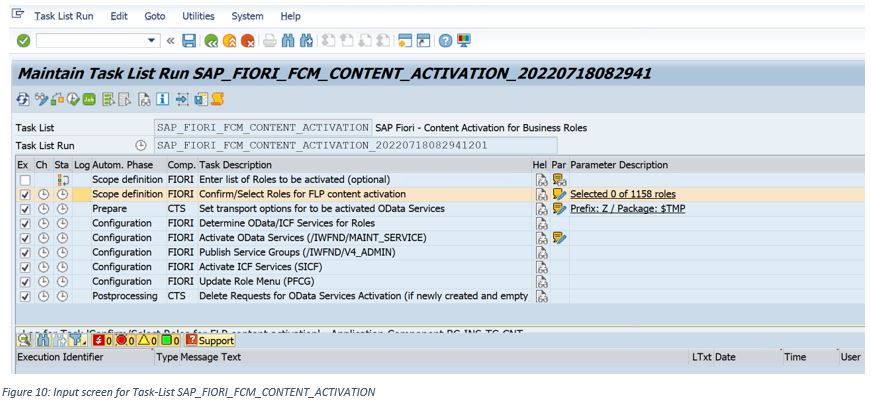
Task: Click the Display/Change glasses-pencil icon
Action: point(41,99)
